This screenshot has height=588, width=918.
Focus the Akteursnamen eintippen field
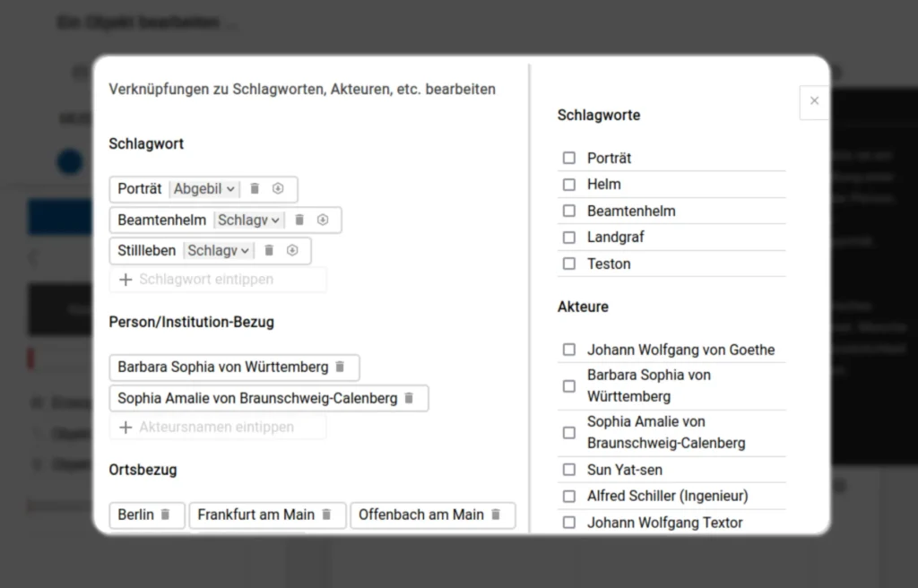218,427
